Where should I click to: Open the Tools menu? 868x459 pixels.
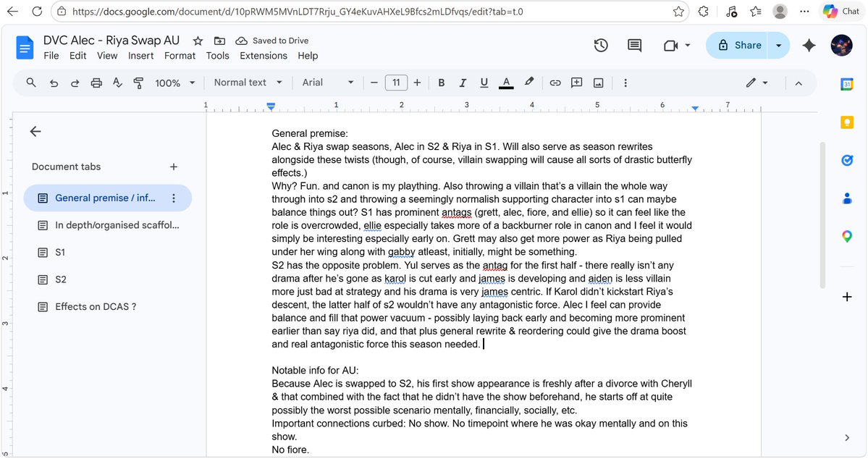pyautogui.click(x=218, y=56)
